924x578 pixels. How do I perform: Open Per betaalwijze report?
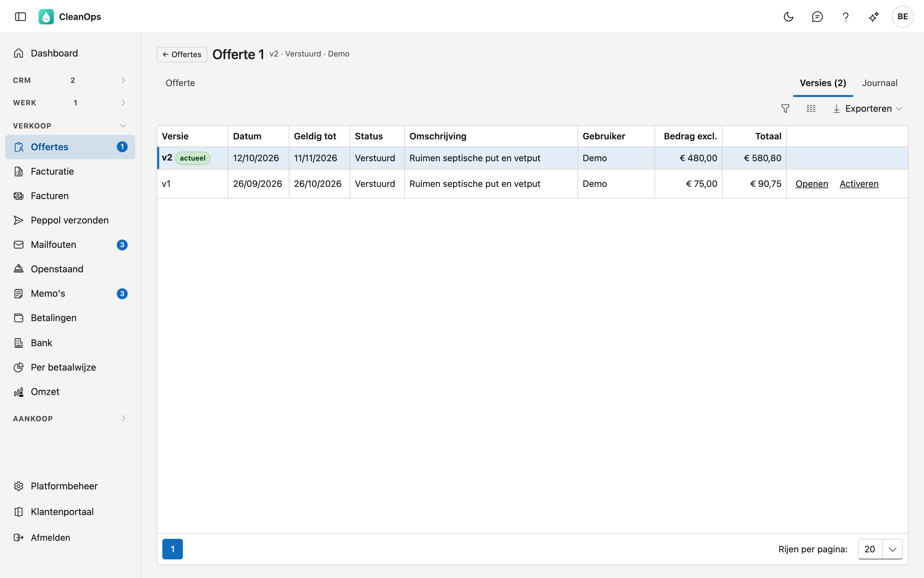pyautogui.click(x=70, y=367)
